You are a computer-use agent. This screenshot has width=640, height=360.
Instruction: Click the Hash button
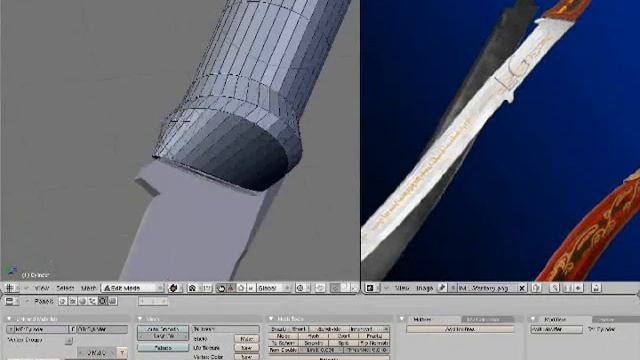[x=313, y=336]
